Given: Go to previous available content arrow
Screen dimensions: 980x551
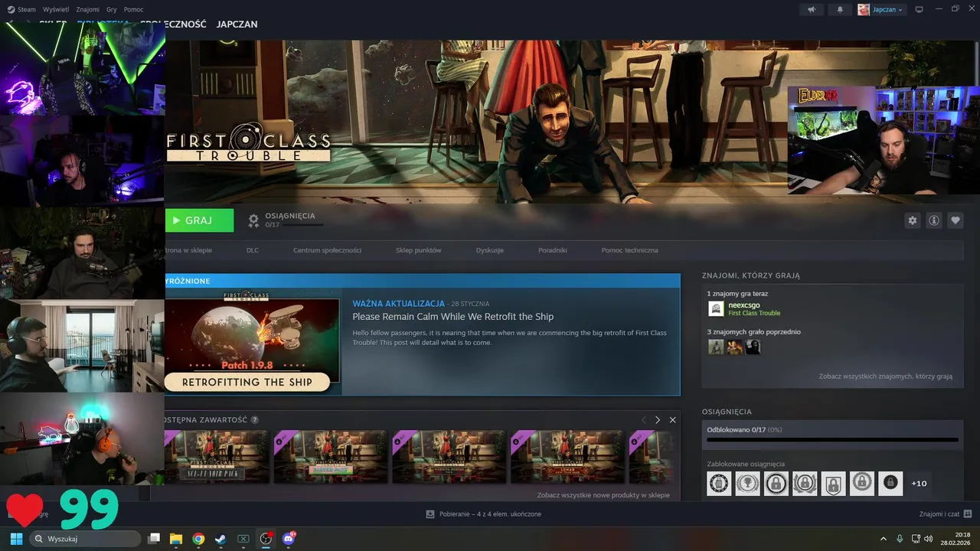Looking at the screenshot, I should tap(643, 420).
